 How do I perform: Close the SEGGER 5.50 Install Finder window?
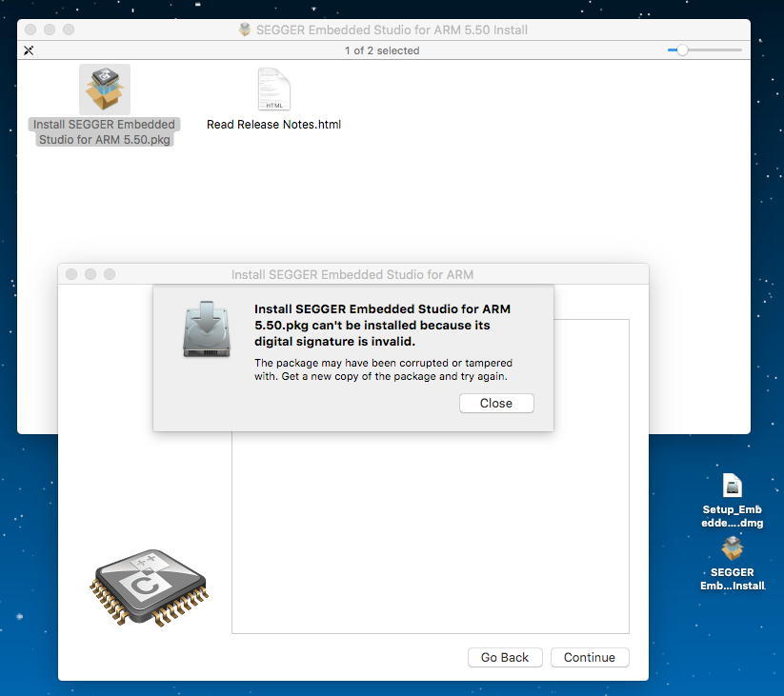tap(30, 30)
